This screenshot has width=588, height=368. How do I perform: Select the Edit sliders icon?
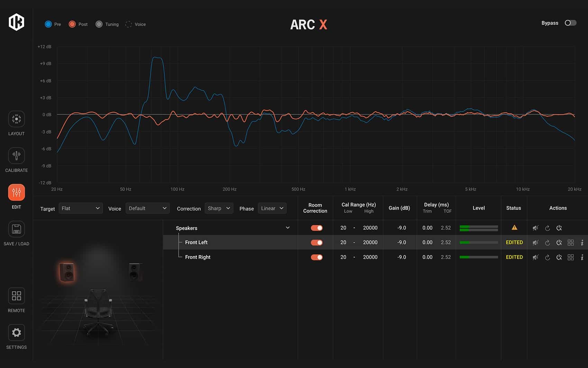click(16, 192)
